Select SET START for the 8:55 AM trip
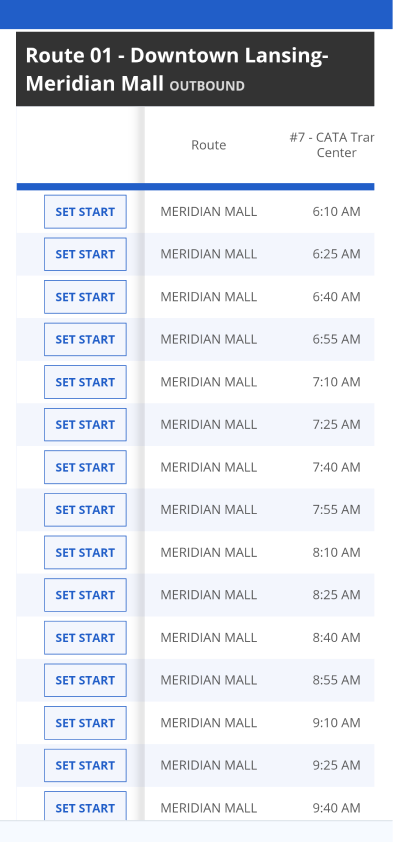This screenshot has width=394, height=842. 85,680
